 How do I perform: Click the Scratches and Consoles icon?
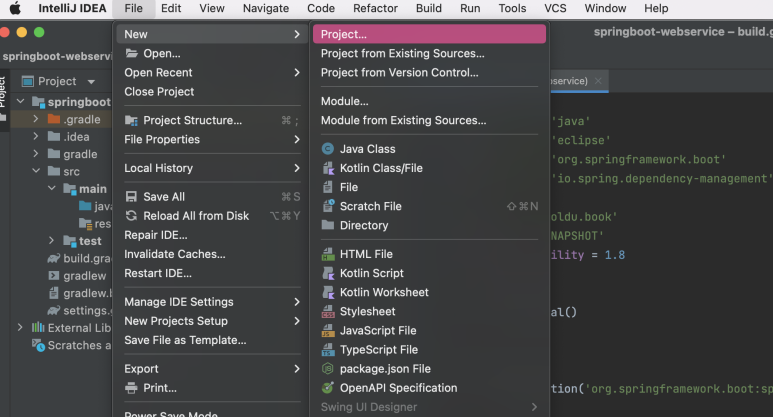point(38,345)
